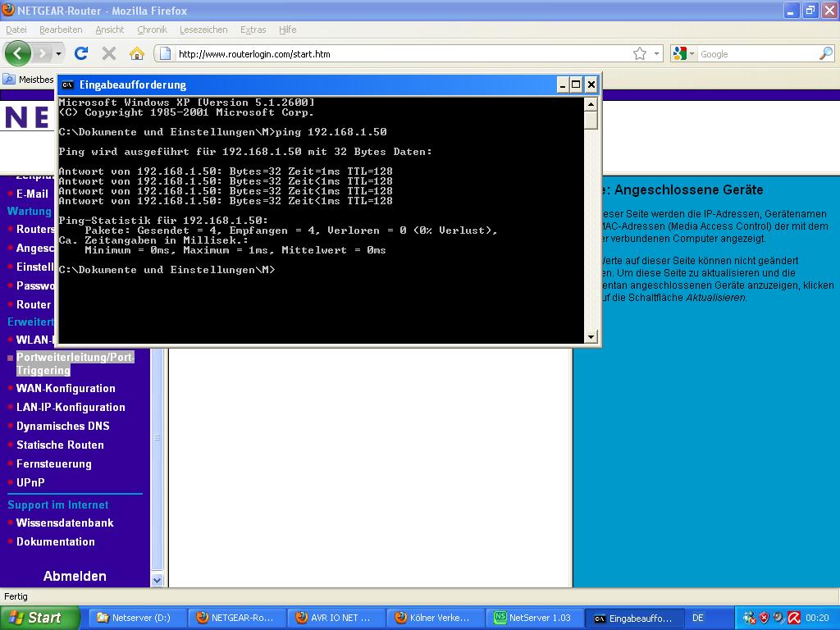The height and width of the screenshot is (630, 840).
Task: Open the Extras menu
Action: pyautogui.click(x=253, y=30)
